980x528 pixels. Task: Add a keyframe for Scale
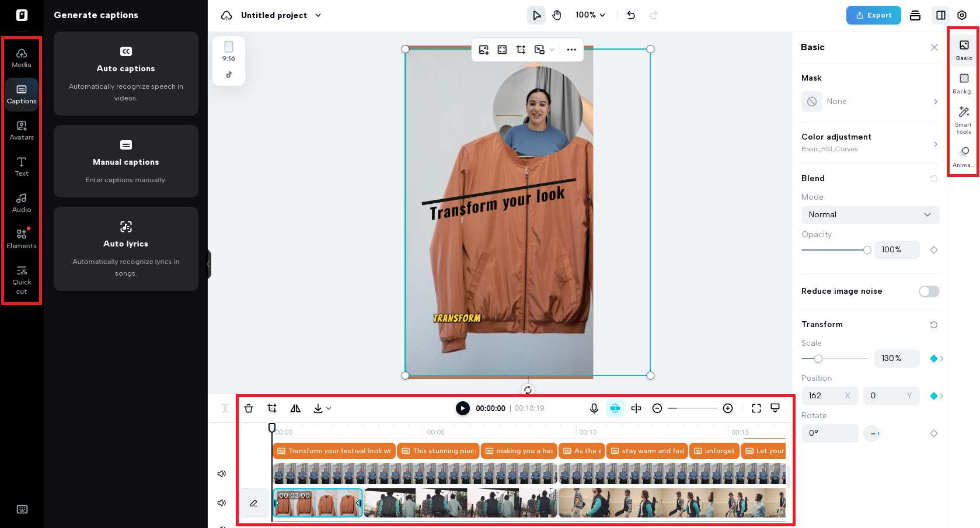pos(934,359)
